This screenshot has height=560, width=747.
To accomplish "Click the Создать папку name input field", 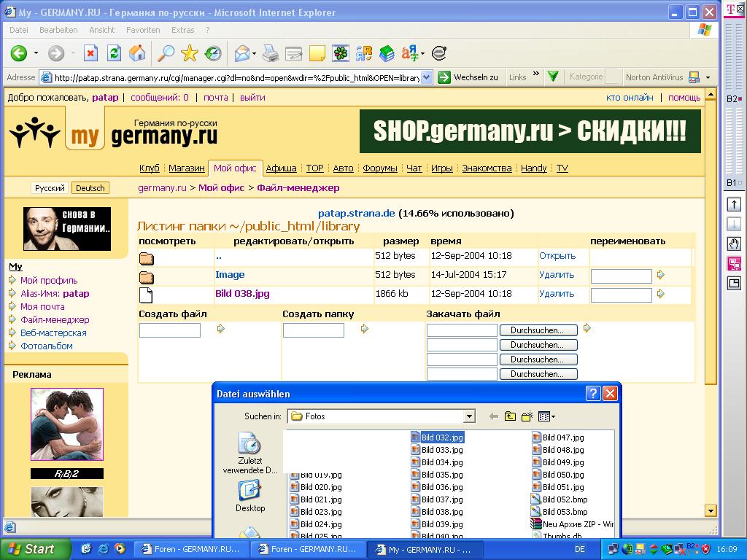I will [314, 330].
